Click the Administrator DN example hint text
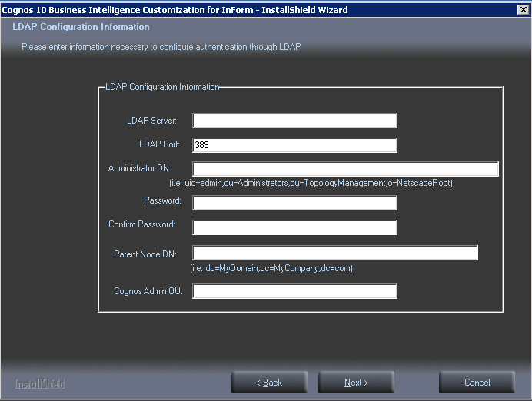 pos(311,183)
